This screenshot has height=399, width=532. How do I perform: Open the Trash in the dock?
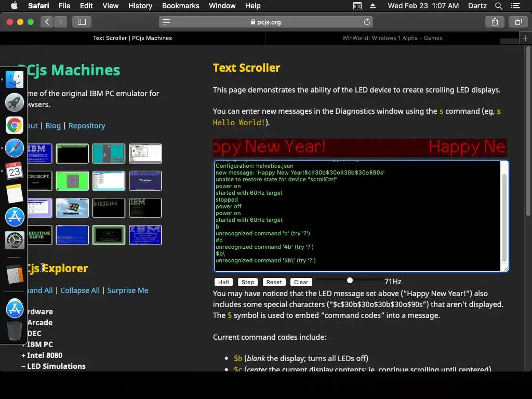[x=14, y=330]
